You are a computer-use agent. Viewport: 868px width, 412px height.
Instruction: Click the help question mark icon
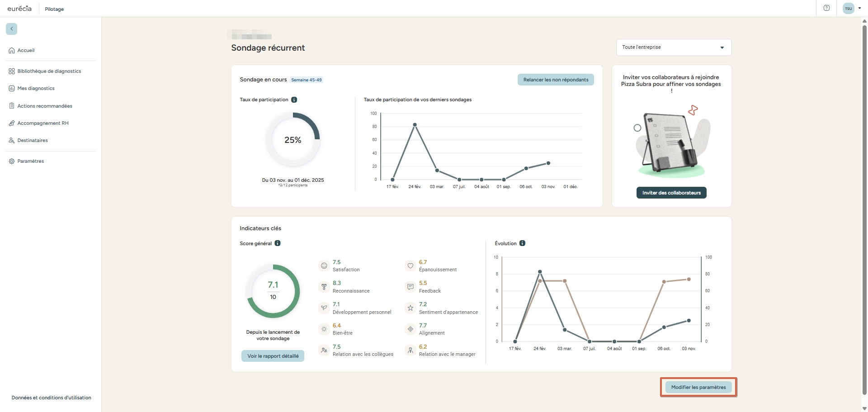[x=826, y=8]
